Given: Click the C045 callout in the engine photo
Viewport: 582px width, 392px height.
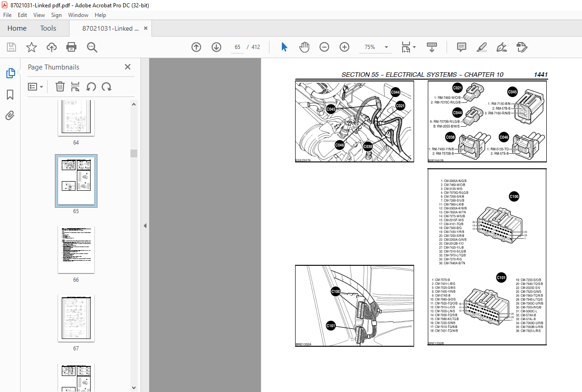Looking at the screenshot, I should tap(331, 109).
